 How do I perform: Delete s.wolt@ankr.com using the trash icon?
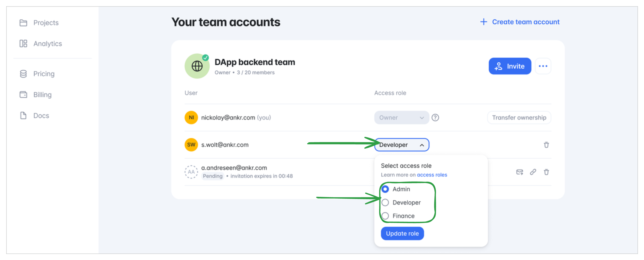click(x=546, y=145)
